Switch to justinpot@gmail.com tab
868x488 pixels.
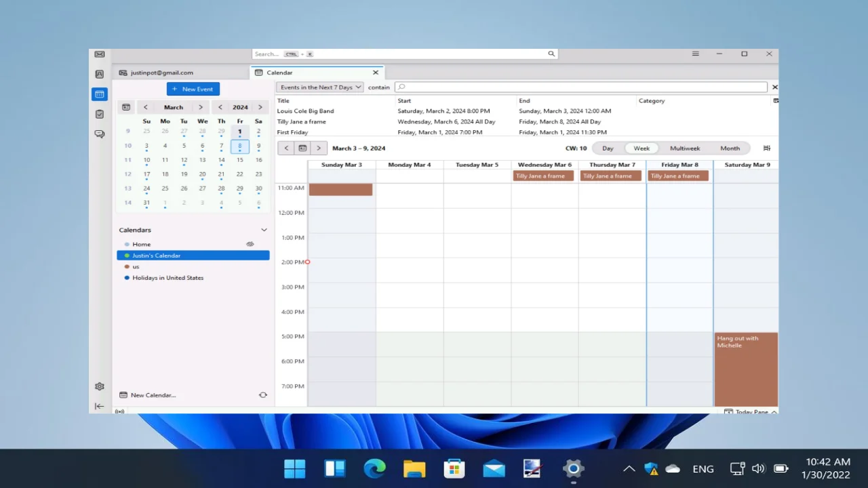[181, 73]
